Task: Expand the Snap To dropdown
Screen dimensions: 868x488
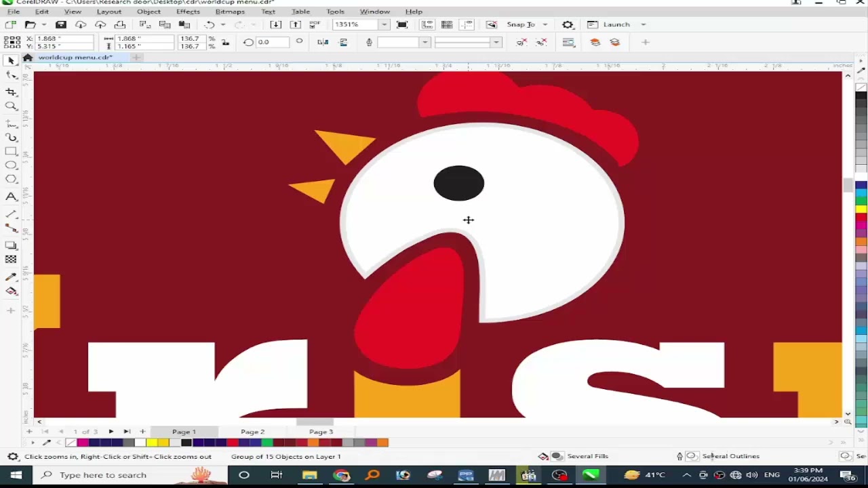Action: pyautogui.click(x=545, y=24)
